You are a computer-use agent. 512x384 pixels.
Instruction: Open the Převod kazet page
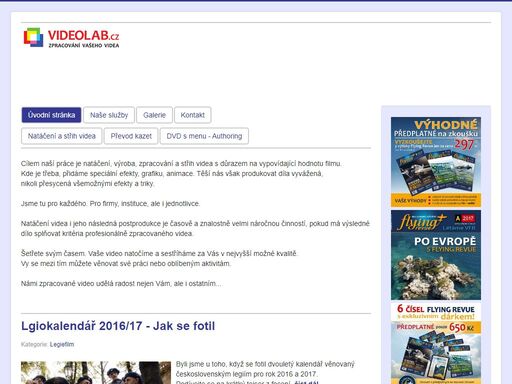131,136
